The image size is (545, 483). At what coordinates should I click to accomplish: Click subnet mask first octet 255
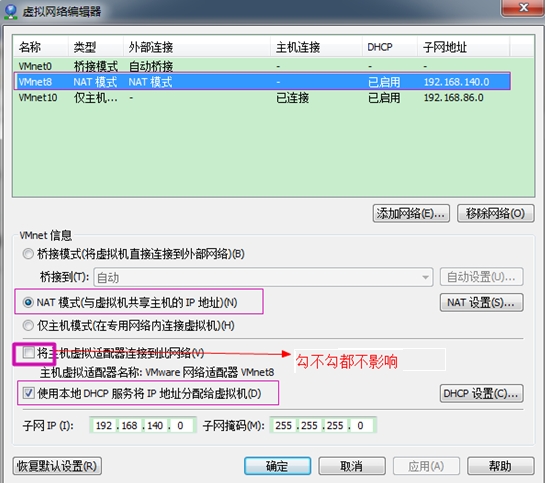click(x=283, y=425)
